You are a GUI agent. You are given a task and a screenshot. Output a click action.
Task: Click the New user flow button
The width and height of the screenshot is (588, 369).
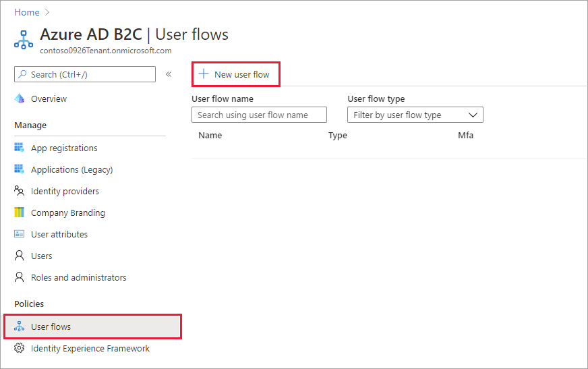point(235,74)
